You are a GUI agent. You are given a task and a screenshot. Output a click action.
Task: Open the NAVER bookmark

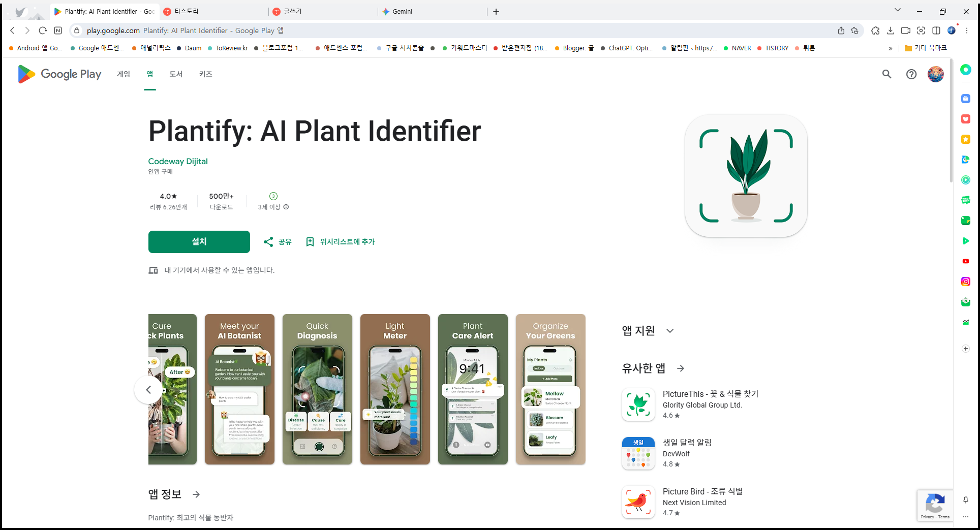point(737,48)
